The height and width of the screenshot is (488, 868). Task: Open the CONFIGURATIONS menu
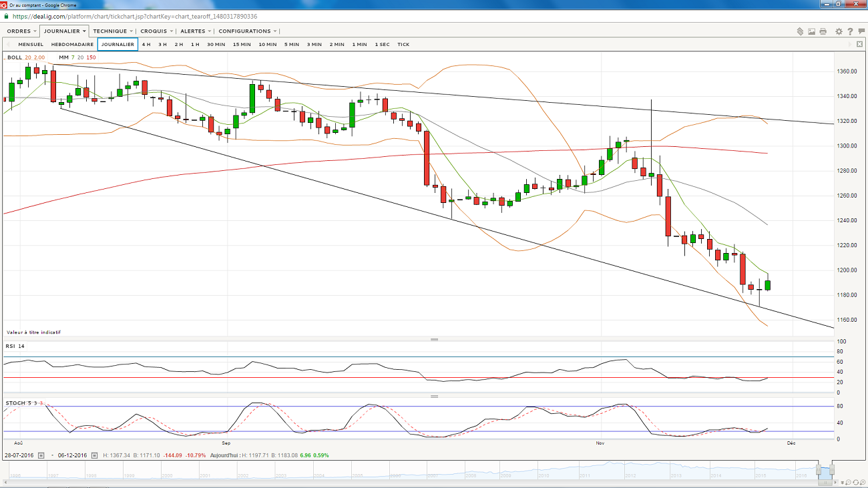[x=247, y=31]
